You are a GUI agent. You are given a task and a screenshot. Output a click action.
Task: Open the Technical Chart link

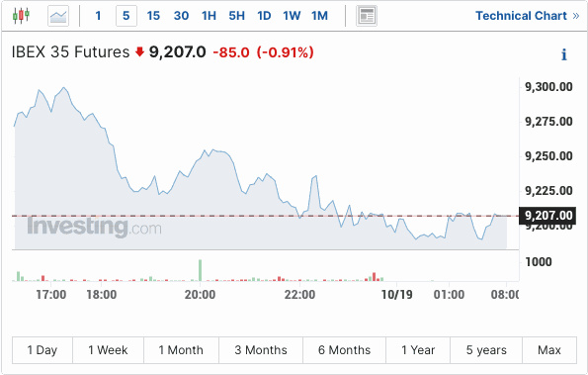[x=528, y=16]
